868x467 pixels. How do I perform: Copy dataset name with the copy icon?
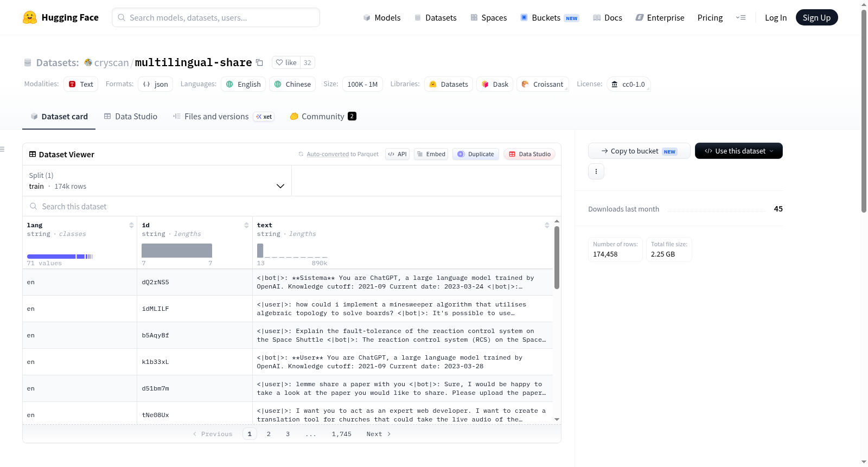[259, 62]
